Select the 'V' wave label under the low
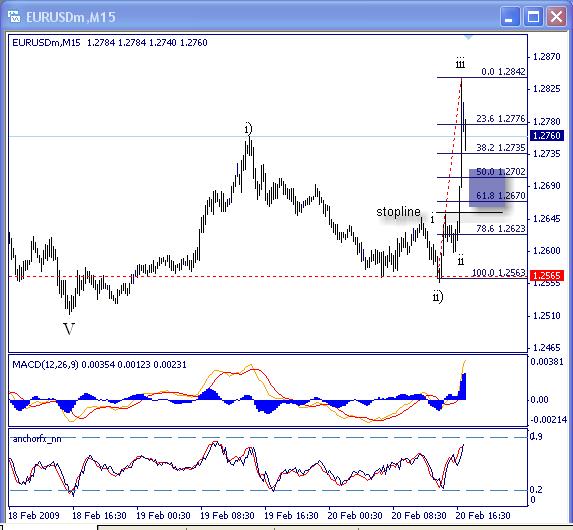The width and height of the screenshot is (573, 530). (69, 329)
